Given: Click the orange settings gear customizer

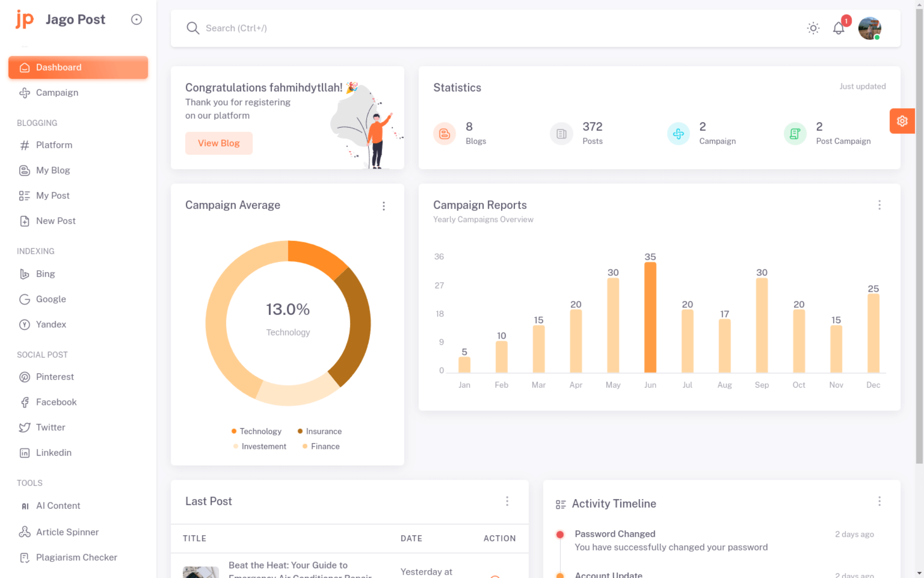Looking at the screenshot, I should tap(902, 121).
